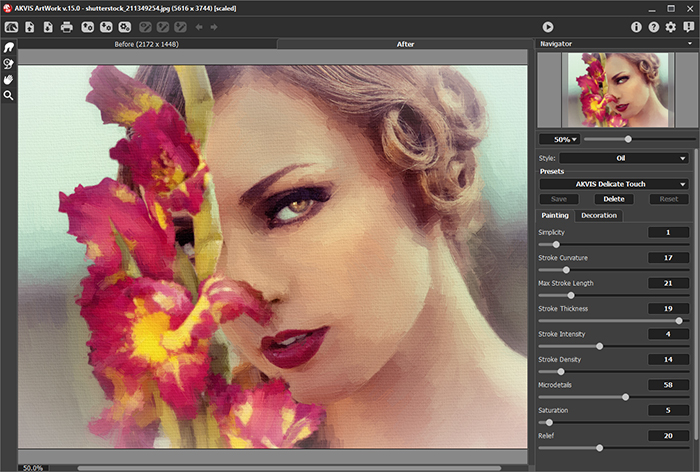This screenshot has height=472, width=700.
Task: Open the Help question mark icon
Action: [654, 27]
